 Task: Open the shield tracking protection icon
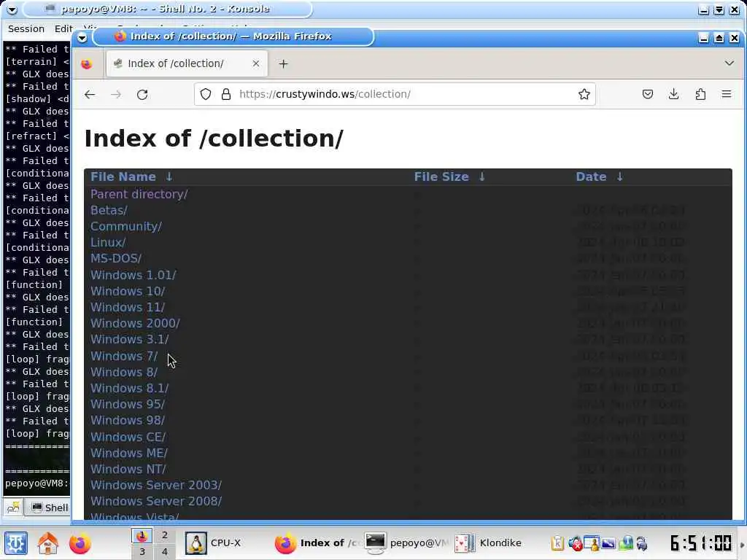205,94
